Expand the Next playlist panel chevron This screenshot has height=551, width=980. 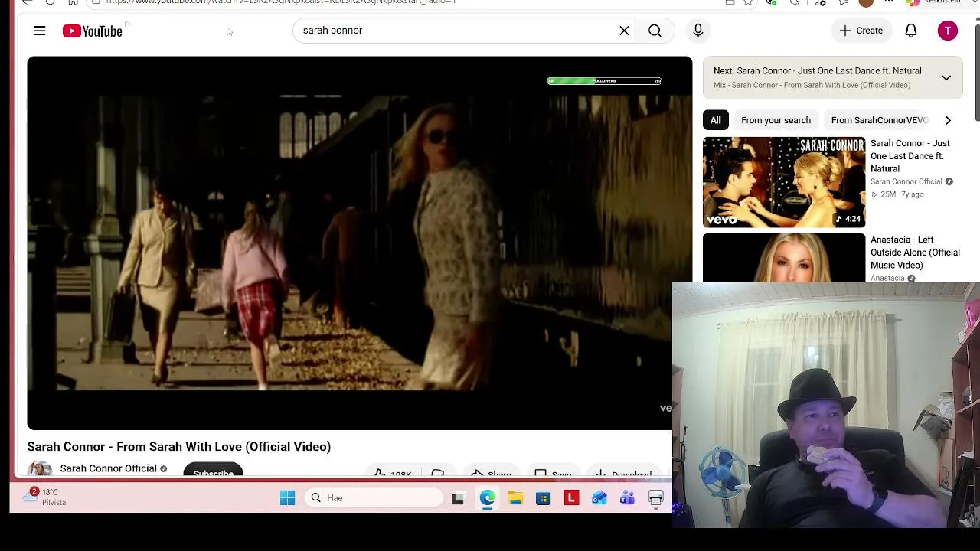click(x=946, y=77)
